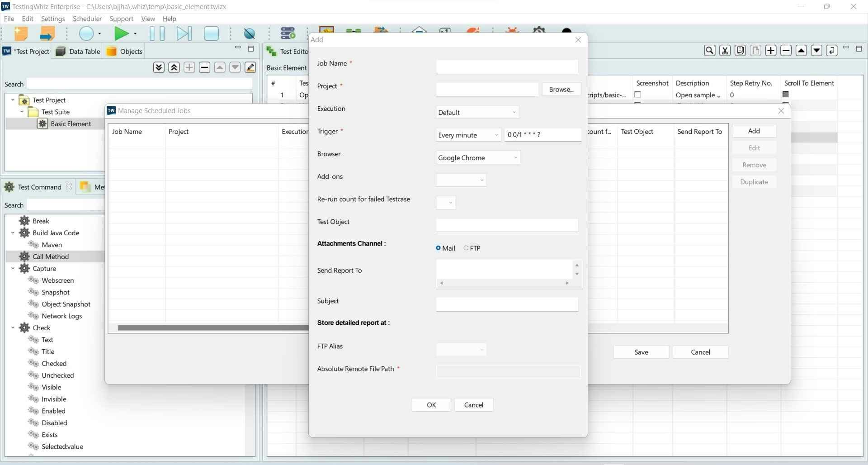
Task: Collapse the Test Project tree node
Action: coord(13,100)
